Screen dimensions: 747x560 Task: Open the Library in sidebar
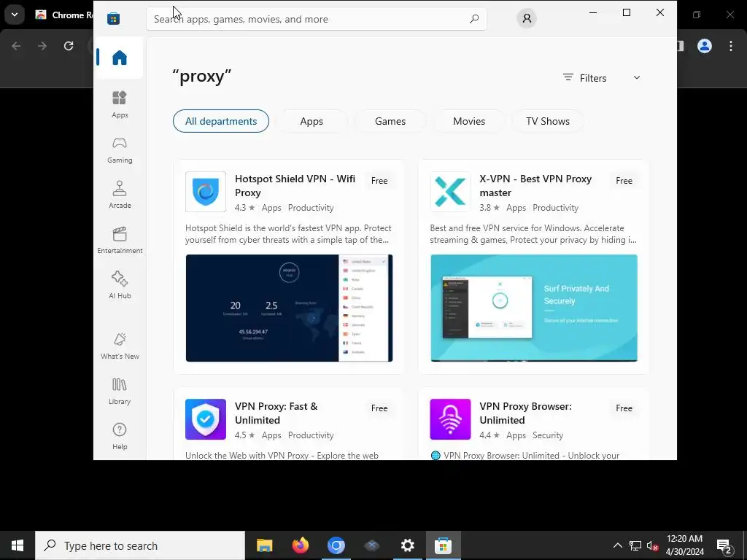[x=120, y=392]
